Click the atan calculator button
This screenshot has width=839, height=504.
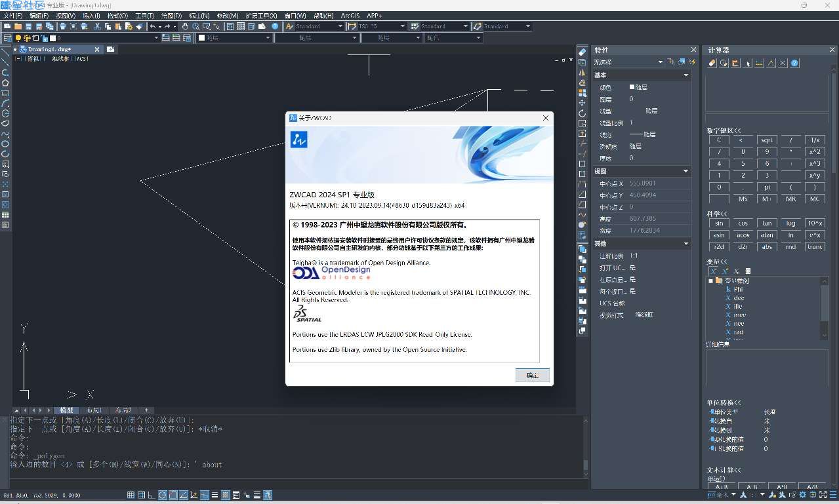click(x=767, y=235)
